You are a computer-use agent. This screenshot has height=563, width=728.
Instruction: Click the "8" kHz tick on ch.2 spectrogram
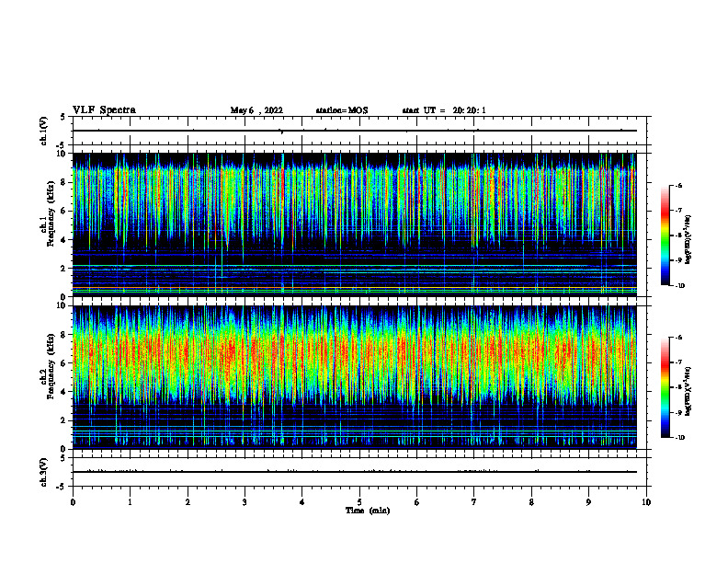point(63,335)
